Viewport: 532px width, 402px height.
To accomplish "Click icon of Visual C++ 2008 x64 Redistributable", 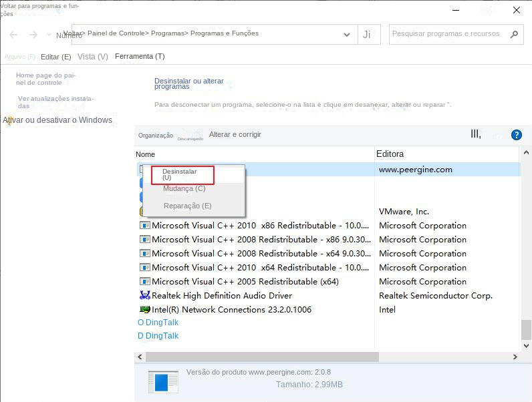I will [x=145, y=253].
